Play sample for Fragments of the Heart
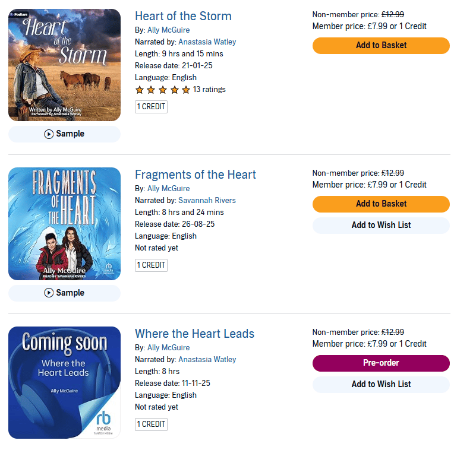Screen dimensions: 476x450 (64, 293)
